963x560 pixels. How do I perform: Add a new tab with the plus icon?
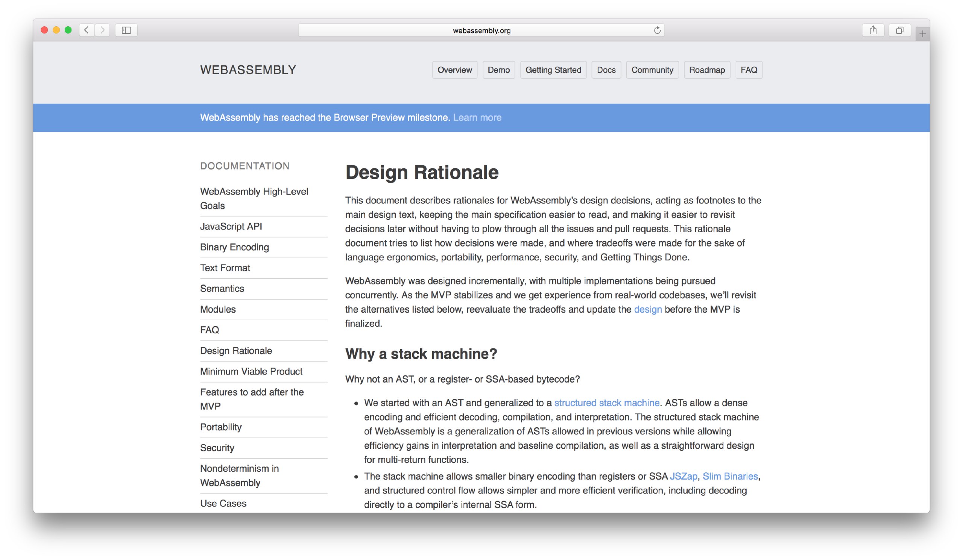pos(922,34)
